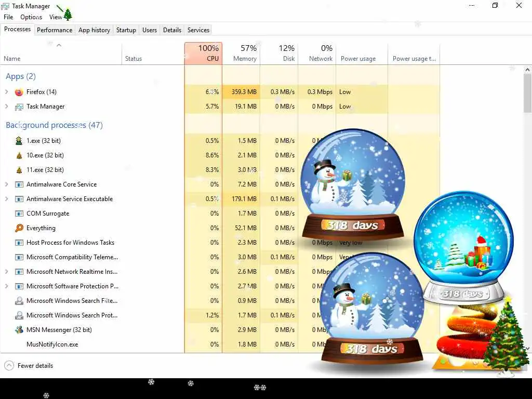Sort by the Disk column header

(279, 54)
